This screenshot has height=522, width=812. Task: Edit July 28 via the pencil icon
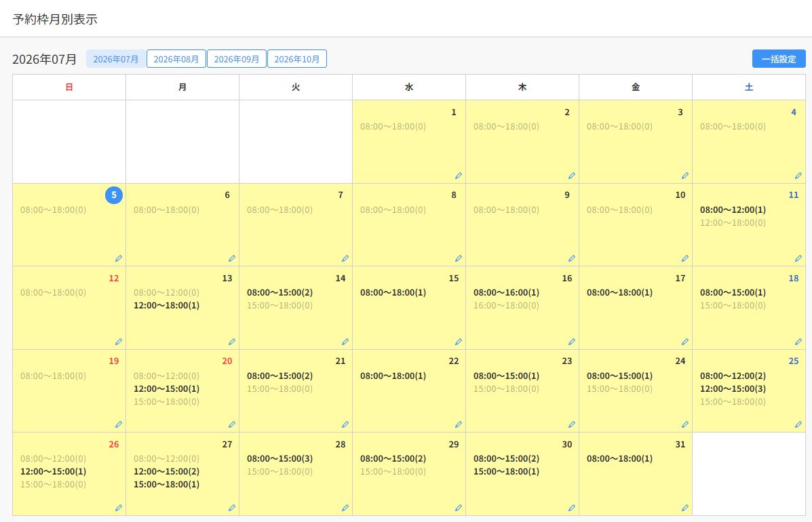(x=345, y=508)
